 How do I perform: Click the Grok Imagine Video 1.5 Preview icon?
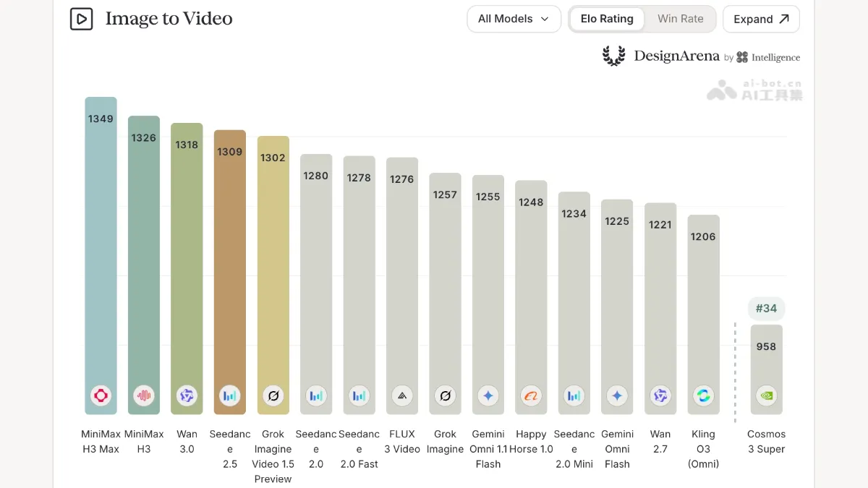click(x=273, y=395)
